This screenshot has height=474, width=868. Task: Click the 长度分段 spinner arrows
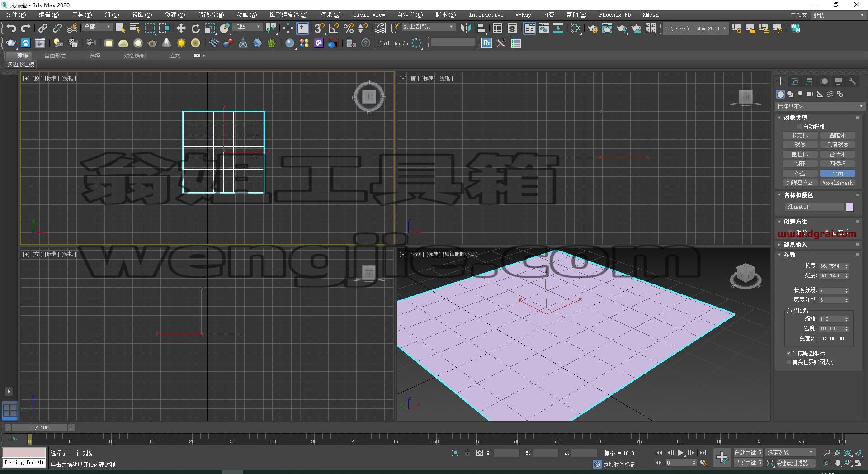pos(846,290)
